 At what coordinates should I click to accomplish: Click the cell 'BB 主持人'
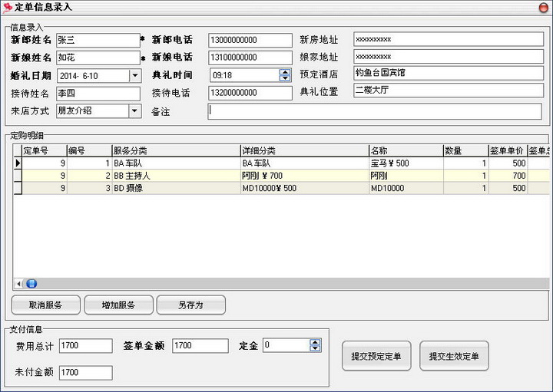(176, 176)
